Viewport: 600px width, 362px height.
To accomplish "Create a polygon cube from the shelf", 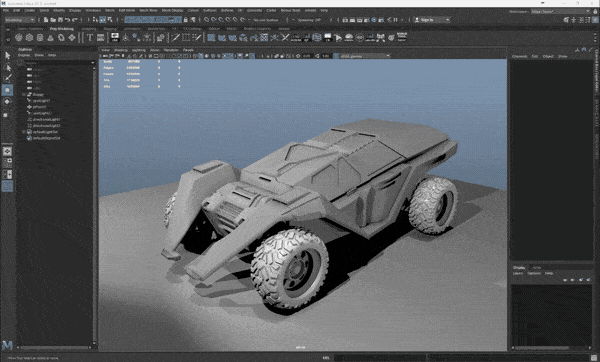I will coord(29,38).
